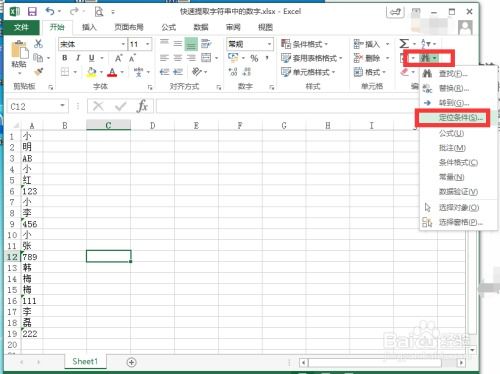The height and width of the screenshot is (374, 500).
Task: Apply red font color A
Action: (x=112, y=72)
